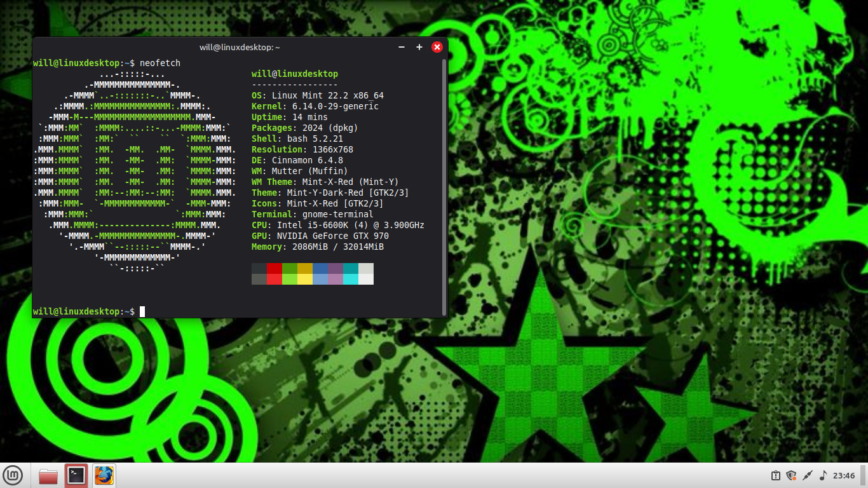The image size is (868, 488).
Task: Open the calendar from the 23:46 clock
Action: pyautogui.click(x=844, y=475)
